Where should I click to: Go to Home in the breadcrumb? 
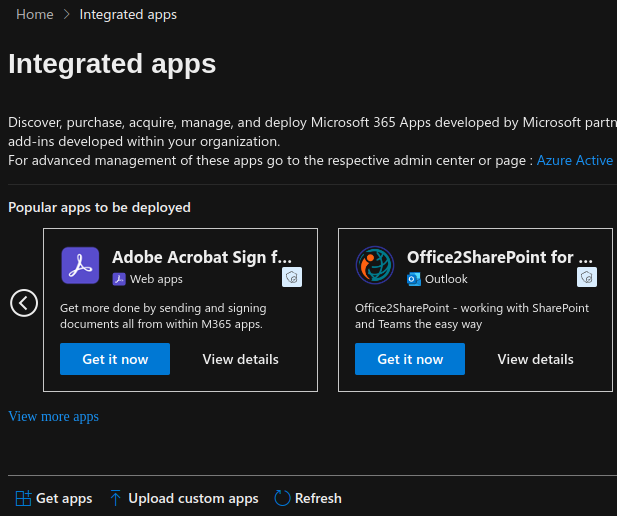35,15
